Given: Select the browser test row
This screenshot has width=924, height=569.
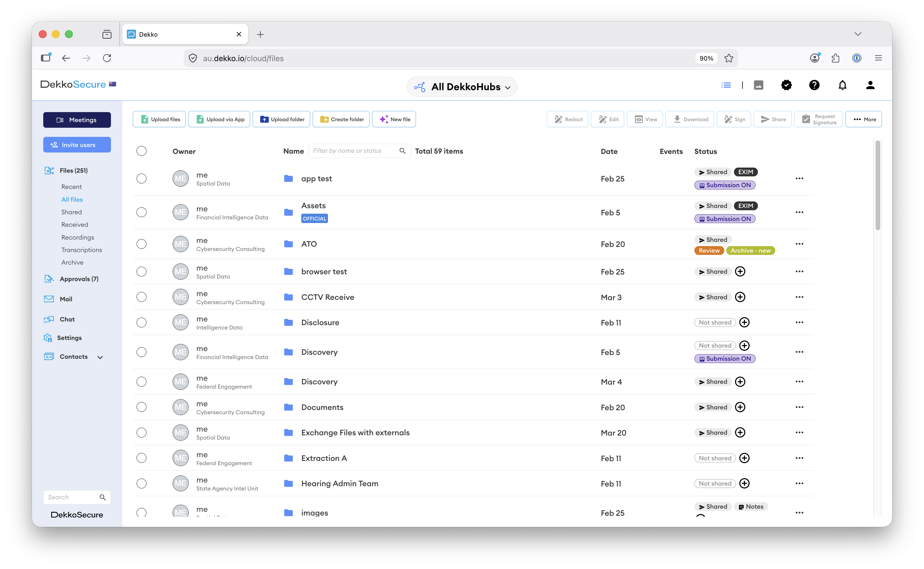Looking at the screenshot, I should pyautogui.click(x=141, y=272).
